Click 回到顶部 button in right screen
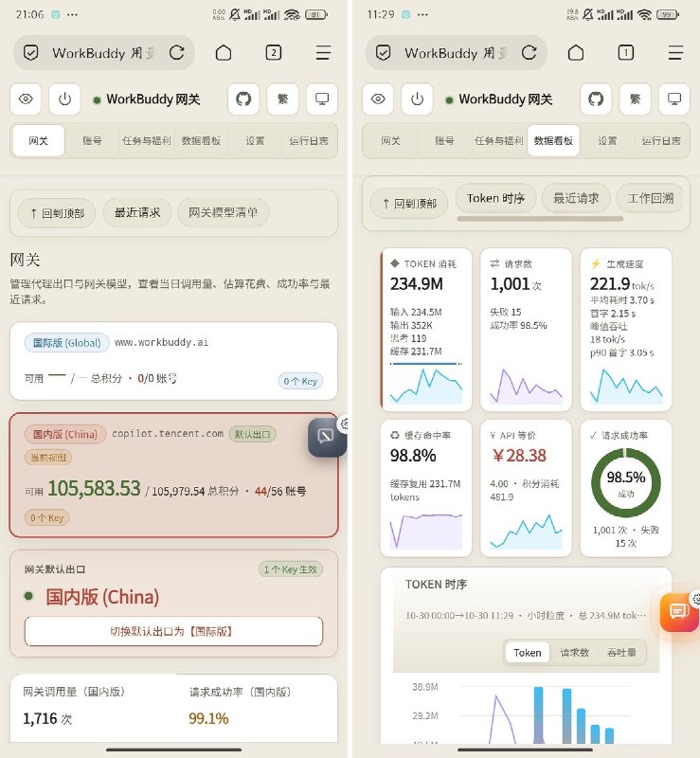 [409, 204]
